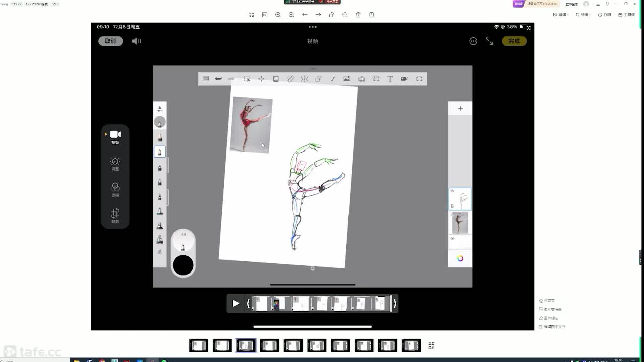Import an image with the picture icon
The height and width of the screenshot is (362, 644).
(347, 79)
